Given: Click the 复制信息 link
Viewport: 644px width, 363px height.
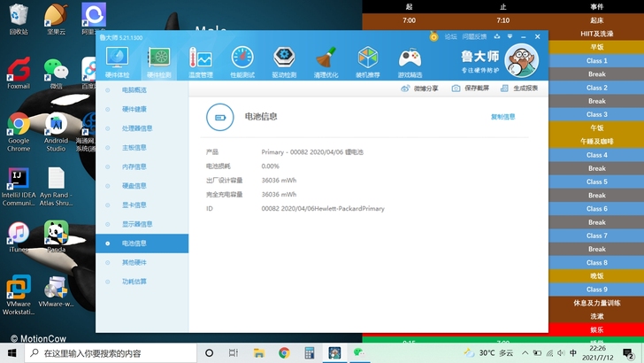Looking at the screenshot, I should (x=502, y=117).
